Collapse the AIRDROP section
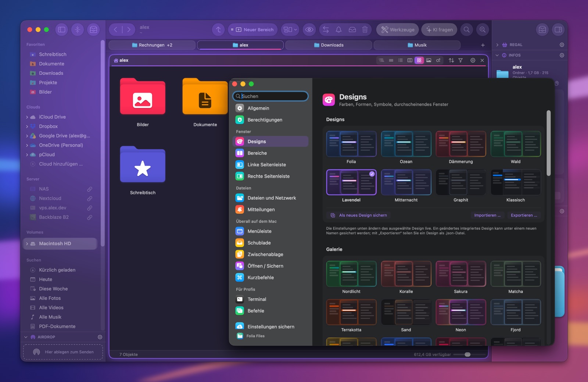Screen dimensions: 588x382 tap(26, 337)
